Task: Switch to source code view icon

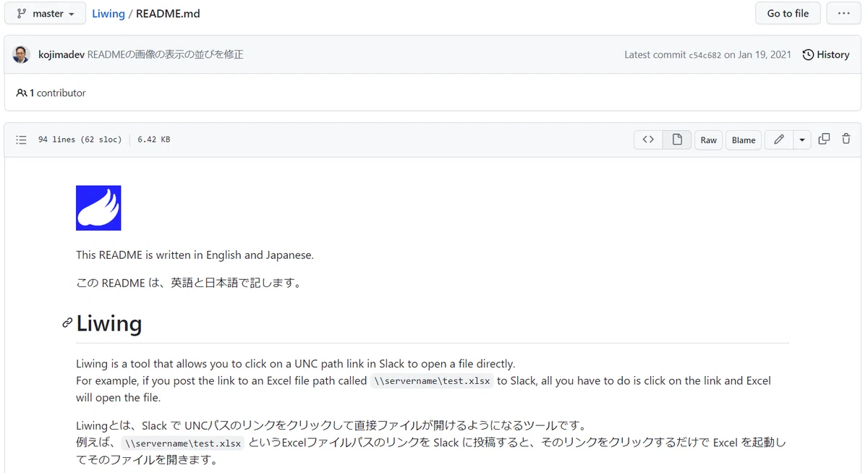Action: pos(648,140)
